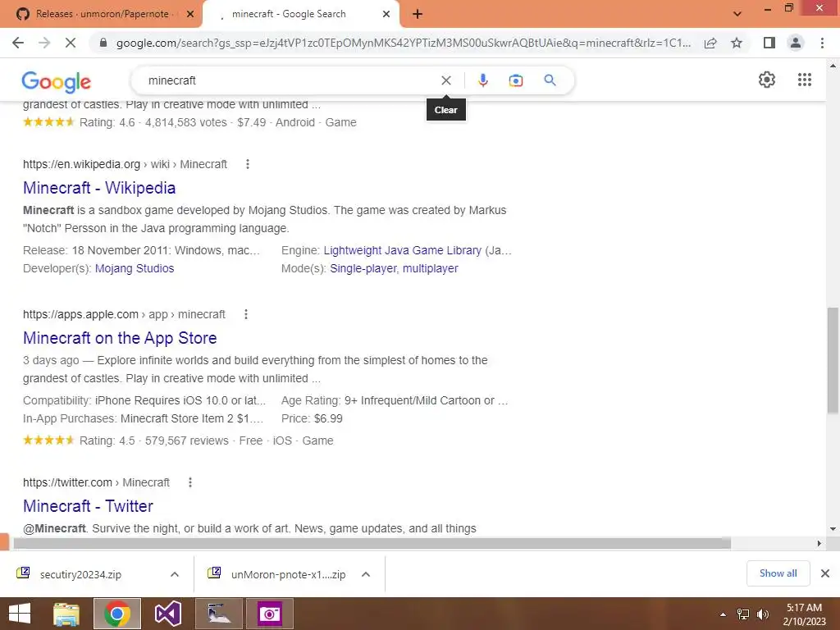The height and width of the screenshot is (630, 840).
Task: Click the volume icon in system tray
Action: [x=762, y=614]
